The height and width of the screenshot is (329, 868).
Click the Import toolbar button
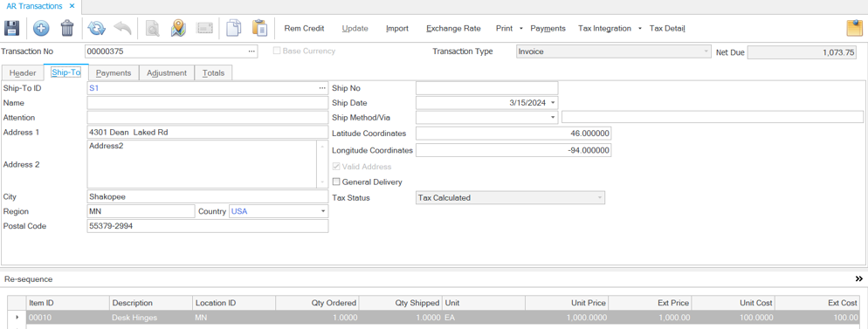click(x=397, y=28)
